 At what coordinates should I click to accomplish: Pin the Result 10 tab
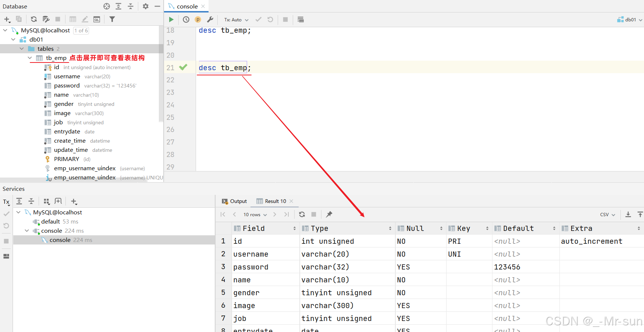(x=329, y=214)
